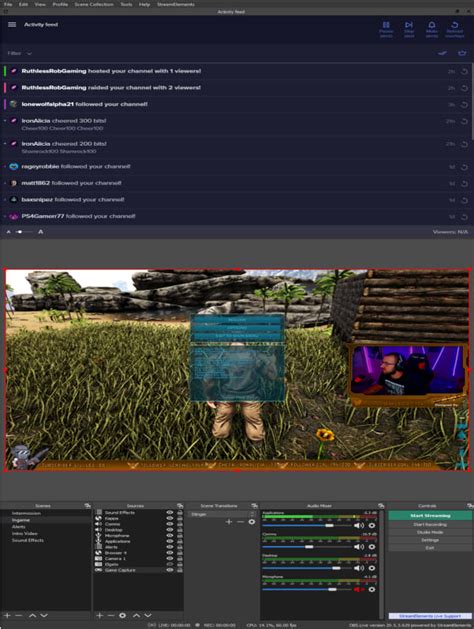The width and height of the screenshot is (474, 629).
Task: Add a new scene with the plus button
Action: [7, 615]
